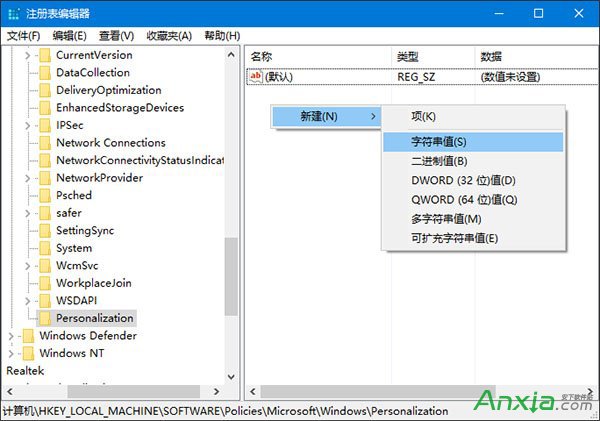
Task: Expand the WSDAPI key
Action: 27,301
